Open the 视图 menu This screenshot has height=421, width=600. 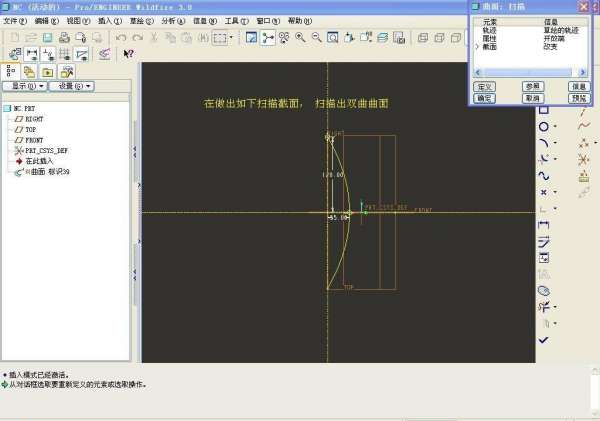[78, 21]
